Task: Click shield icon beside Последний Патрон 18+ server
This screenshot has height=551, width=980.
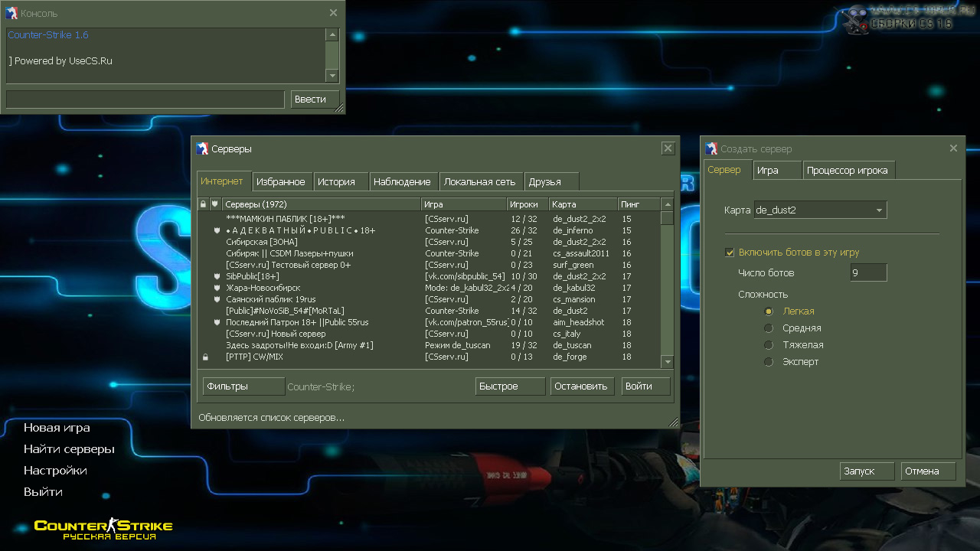Action: coord(217,322)
